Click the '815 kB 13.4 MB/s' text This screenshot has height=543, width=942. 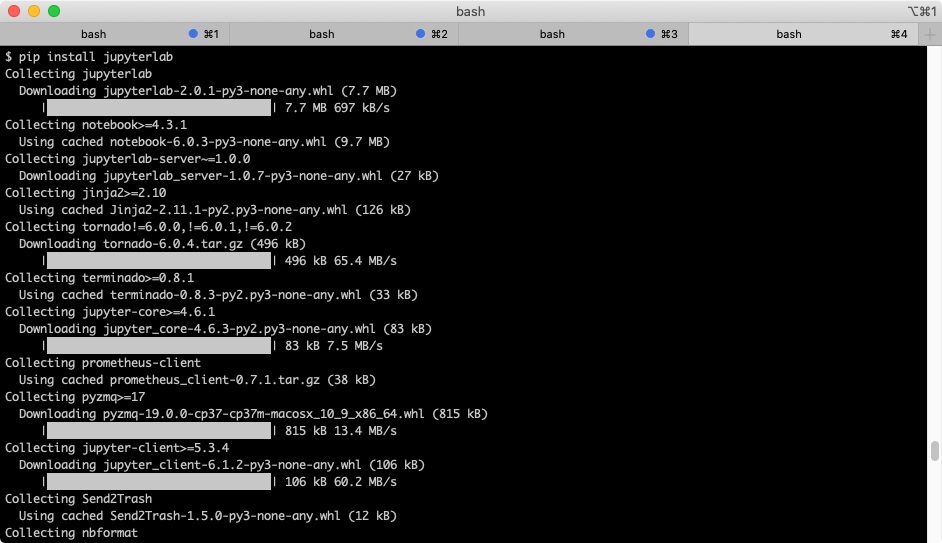[341, 431]
